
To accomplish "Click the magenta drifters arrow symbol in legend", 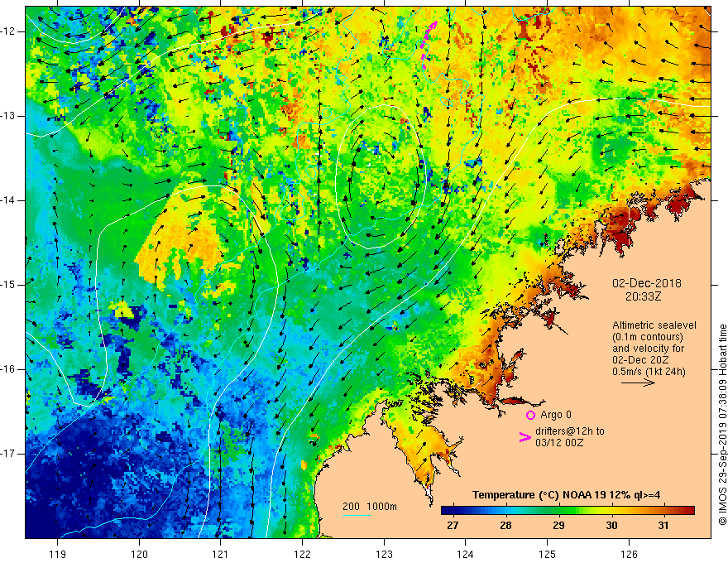I will coord(525,437).
